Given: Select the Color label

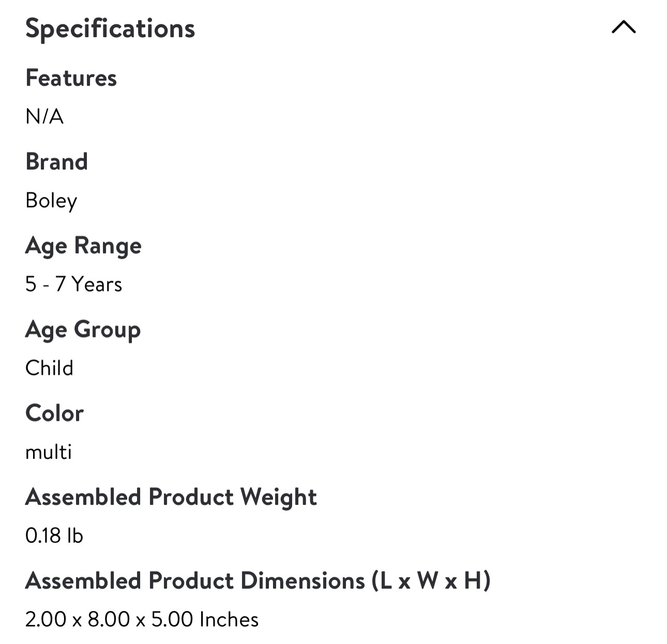Looking at the screenshot, I should tap(54, 413).
